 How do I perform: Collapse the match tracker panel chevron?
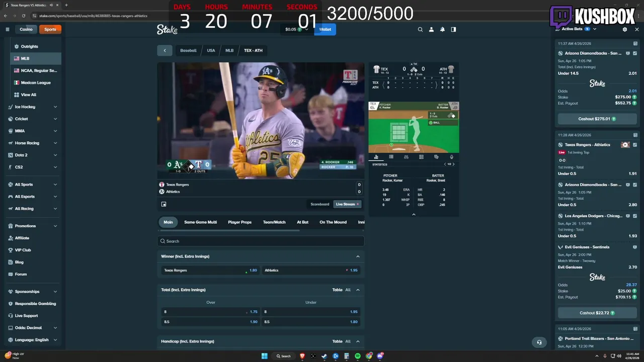[414, 214]
